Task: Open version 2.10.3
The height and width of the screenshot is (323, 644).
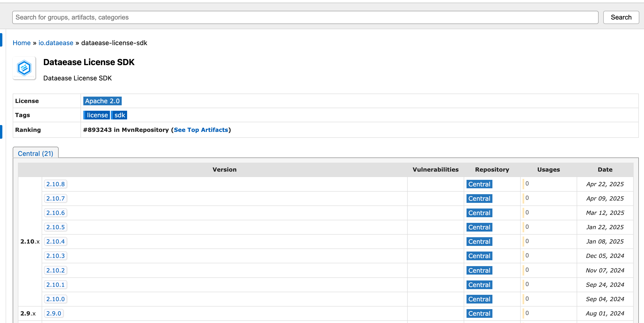Action: pos(56,256)
